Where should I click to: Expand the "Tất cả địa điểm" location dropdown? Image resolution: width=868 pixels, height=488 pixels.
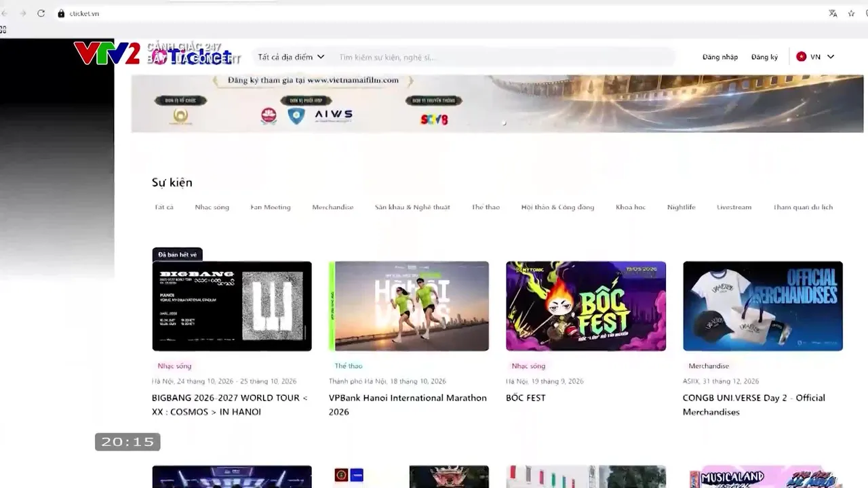pos(291,57)
